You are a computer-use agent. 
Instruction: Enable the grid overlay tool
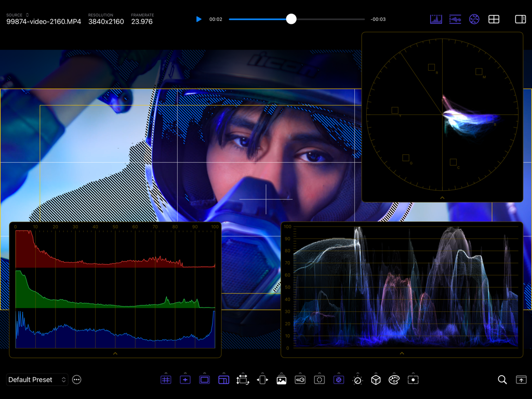166,379
